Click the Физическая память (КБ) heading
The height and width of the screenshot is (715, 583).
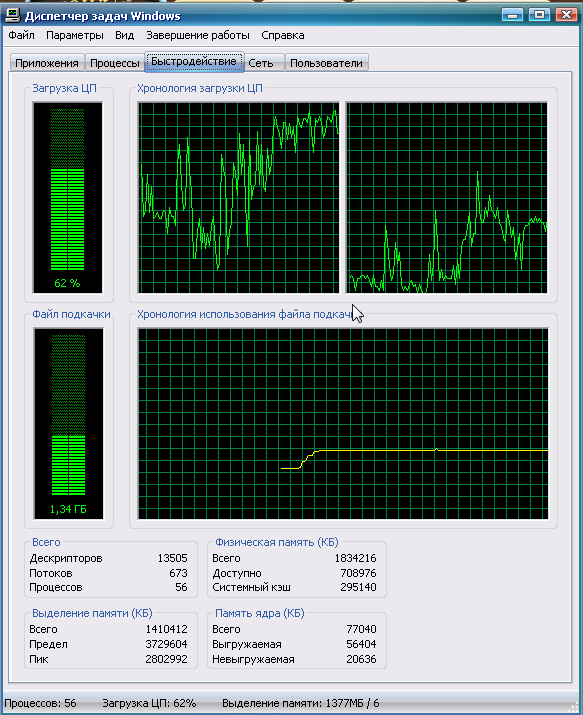point(277,542)
